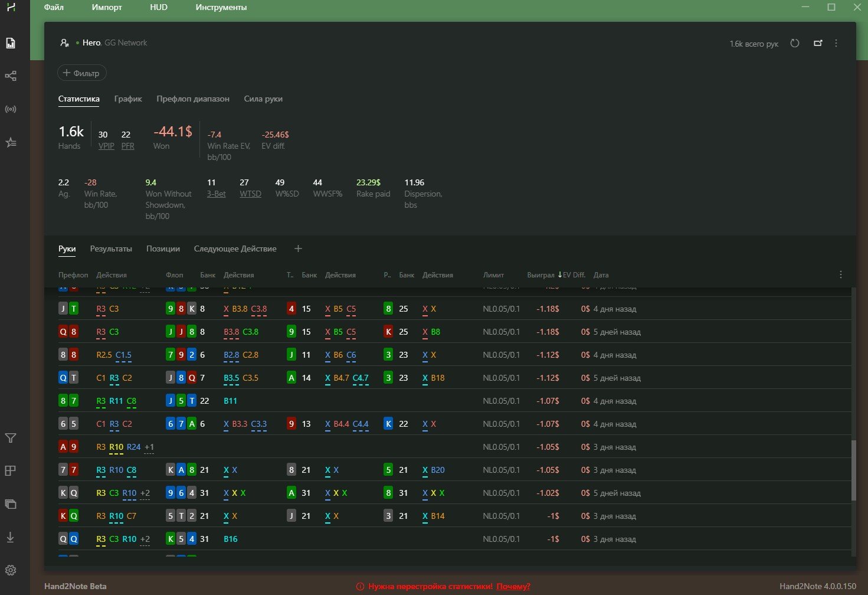Click the VPIP stat label
Image resolution: width=868 pixels, height=595 pixels.
[x=106, y=146]
